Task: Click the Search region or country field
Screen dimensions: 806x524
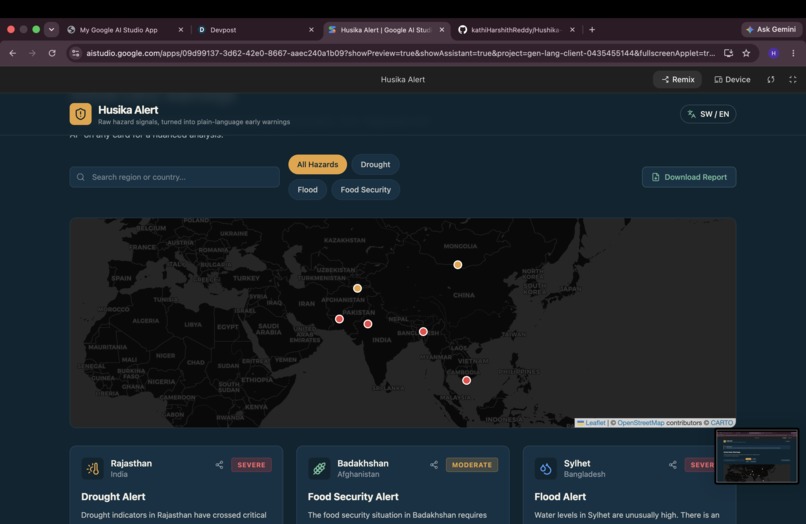Action: tap(175, 177)
